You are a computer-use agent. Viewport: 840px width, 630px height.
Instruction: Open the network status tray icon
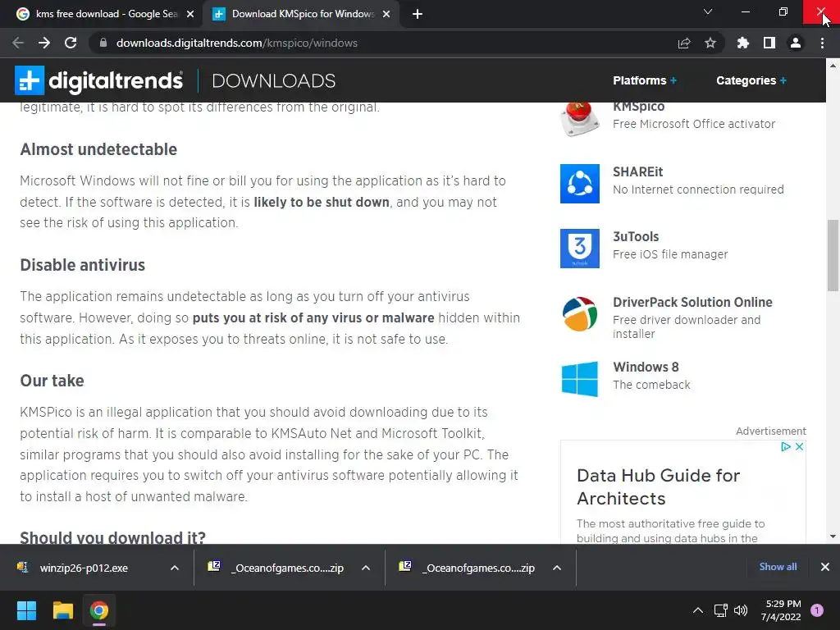pos(720,610)
